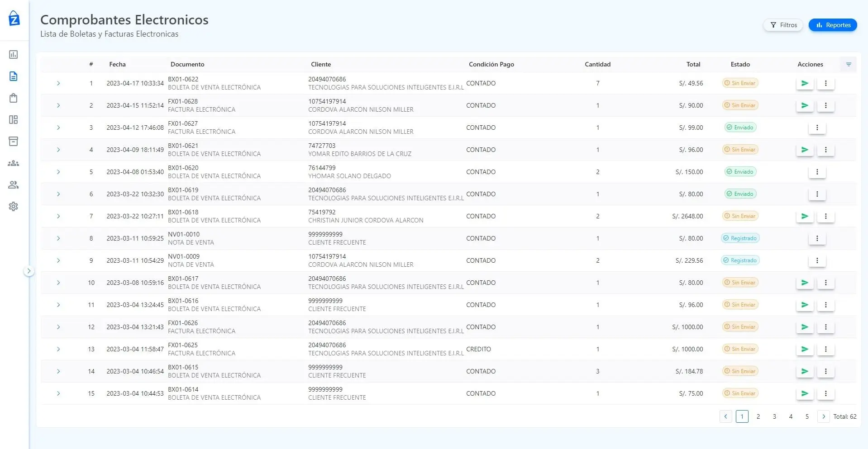Open the user groups sidebar icon

coord(14,163)
